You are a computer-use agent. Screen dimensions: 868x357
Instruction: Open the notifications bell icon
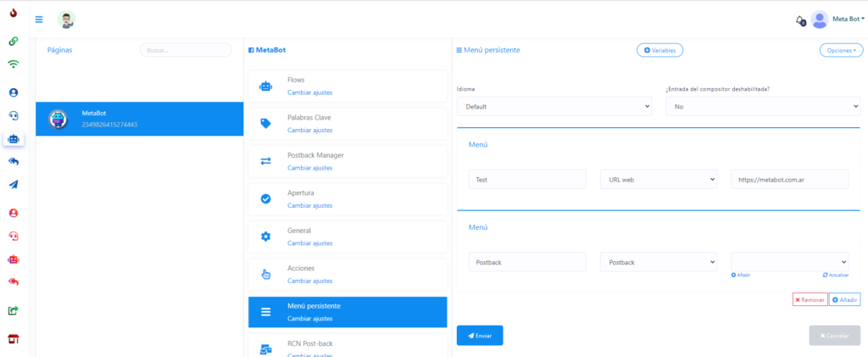800,20
